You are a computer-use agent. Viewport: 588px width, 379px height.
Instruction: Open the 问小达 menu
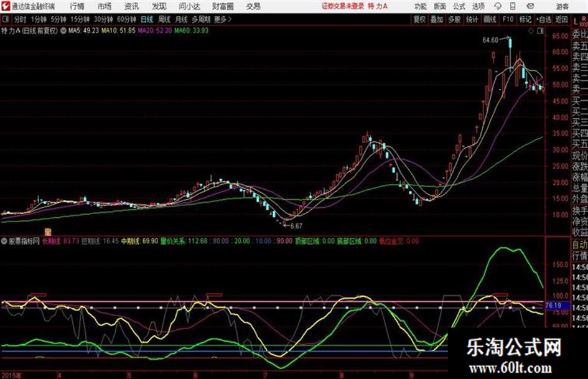pos(189,6)
